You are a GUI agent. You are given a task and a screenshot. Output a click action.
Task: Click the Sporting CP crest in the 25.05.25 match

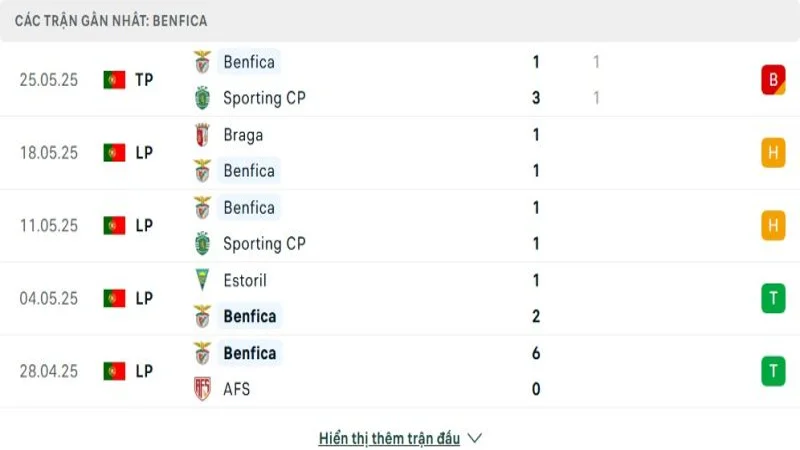tap(202, 98)
